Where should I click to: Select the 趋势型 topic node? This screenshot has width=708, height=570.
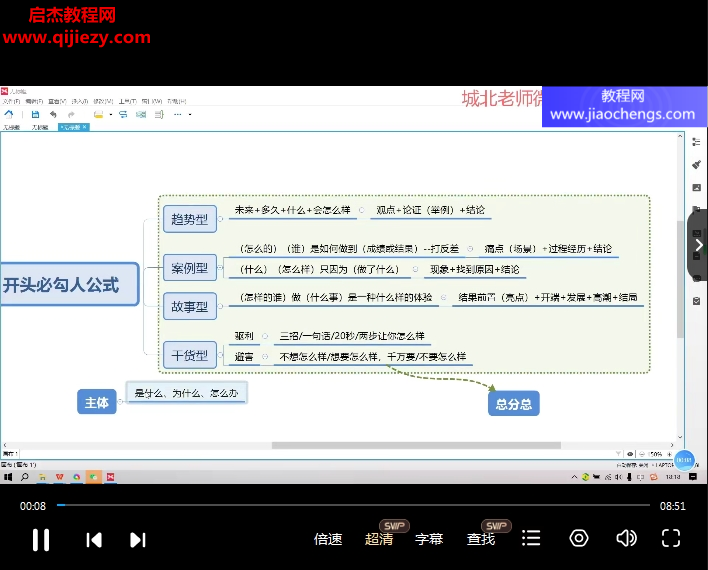point(190,220)
